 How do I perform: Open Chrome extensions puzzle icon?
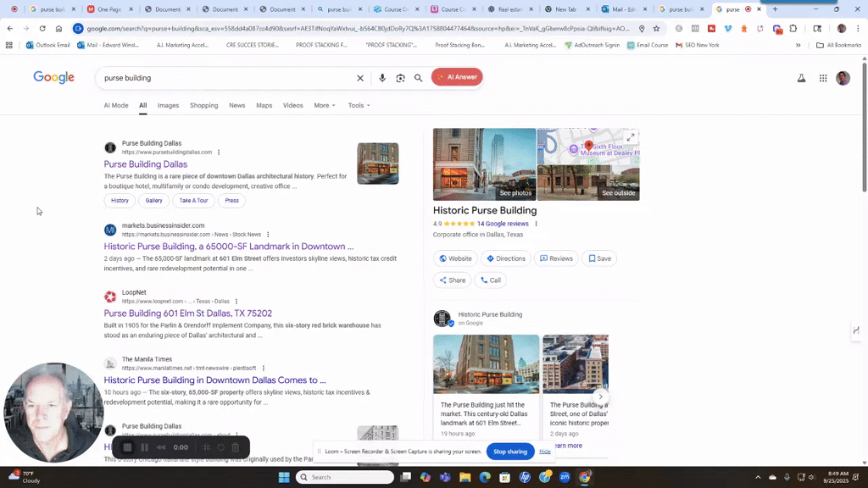tap(793, 28)
